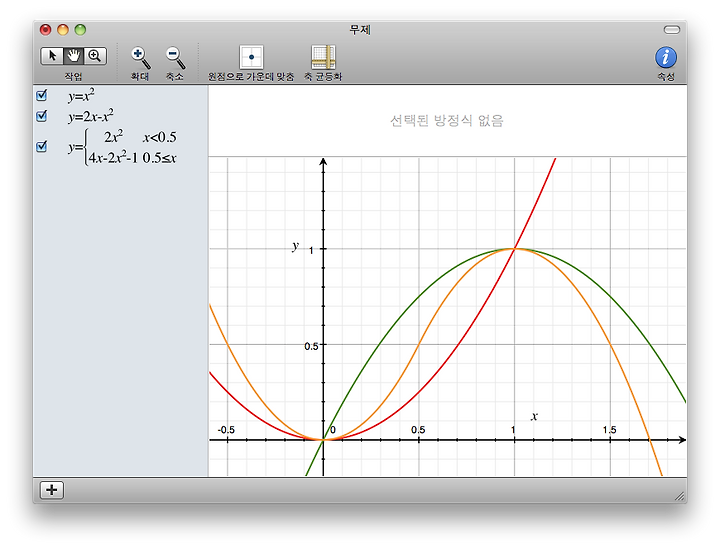This screenshot has width=720, height=549.
Task: Select the arrow pointer tool
Action: click(x=51, y=56)
